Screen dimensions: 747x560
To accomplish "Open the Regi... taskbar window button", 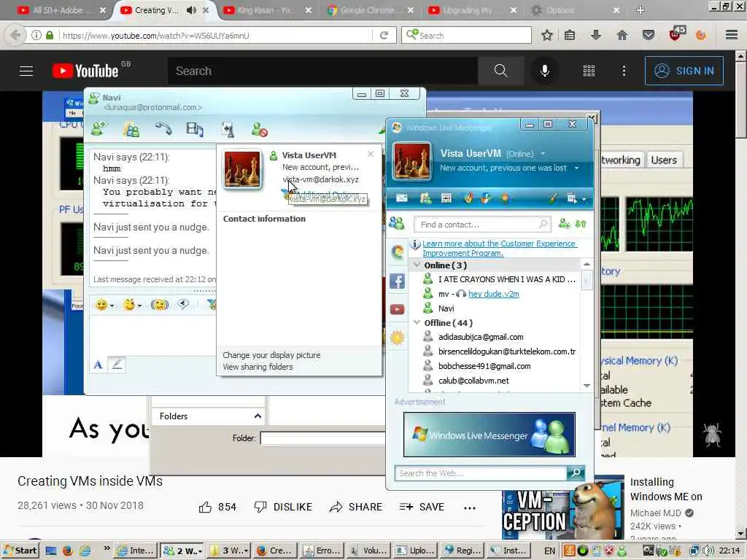I will pyautogui.click(x=462, y=551).
